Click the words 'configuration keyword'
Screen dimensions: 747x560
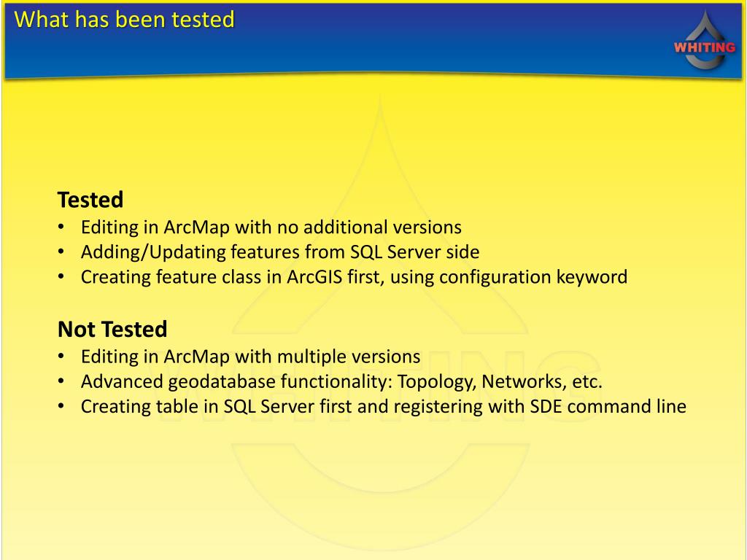[x=533, y=277]
